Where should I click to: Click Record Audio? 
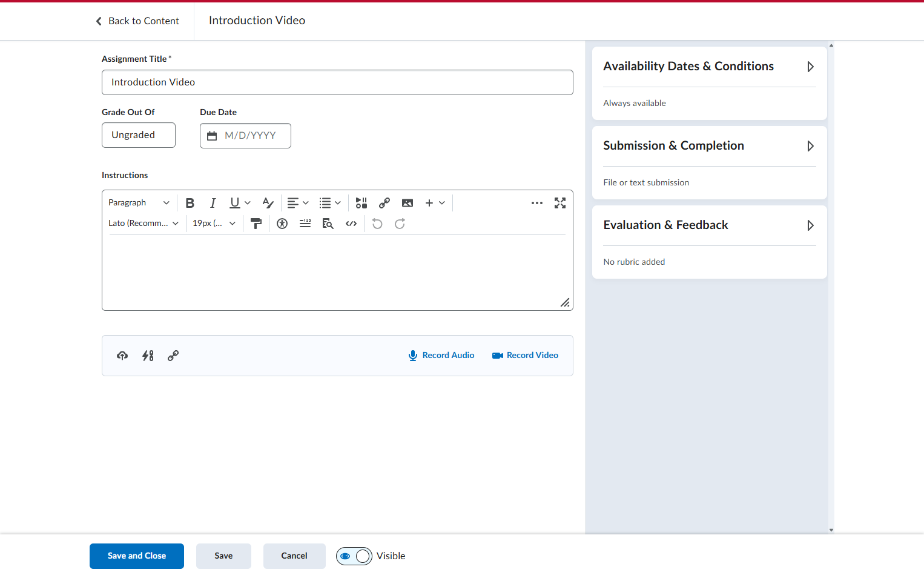click(x=441, y=356)
